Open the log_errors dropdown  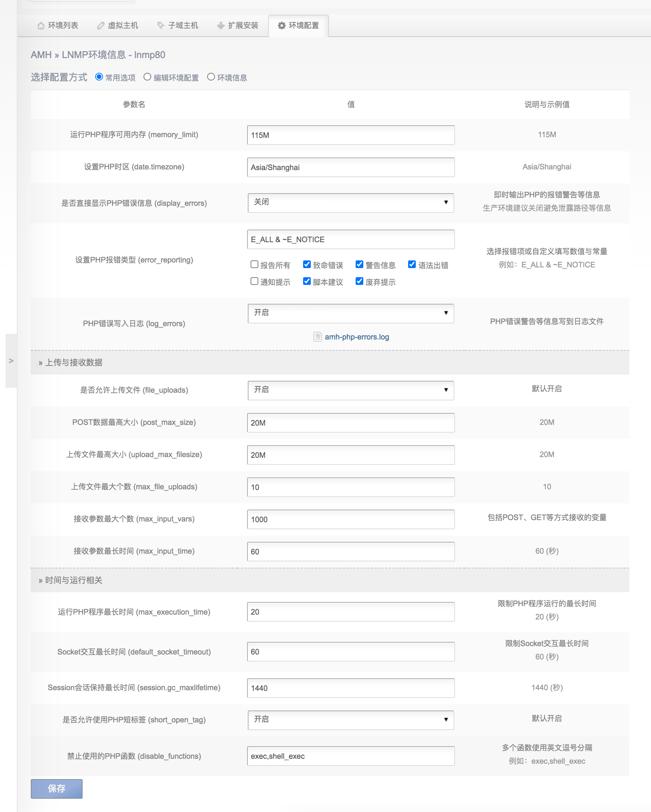coord(351,313)
